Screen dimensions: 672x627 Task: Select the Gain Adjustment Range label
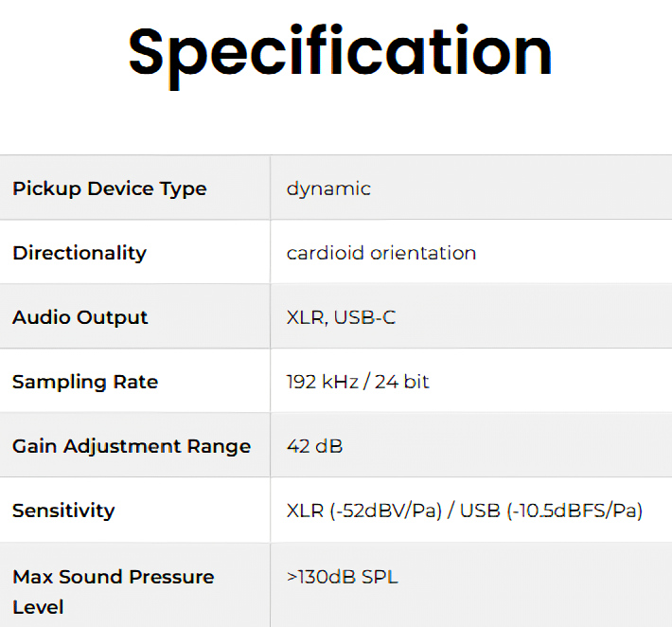[x=132, y=446]
